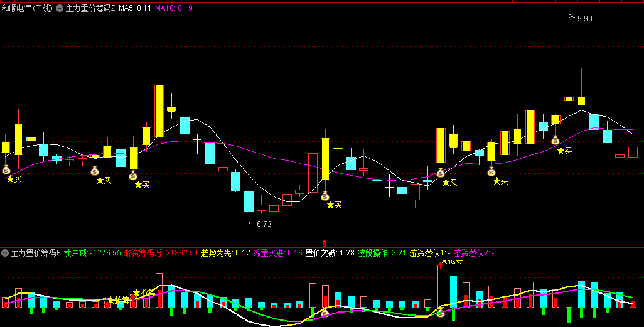Screen dimensions: 644x327
Task: Click the MA10: 8.19 value
Action: [174, 8]
